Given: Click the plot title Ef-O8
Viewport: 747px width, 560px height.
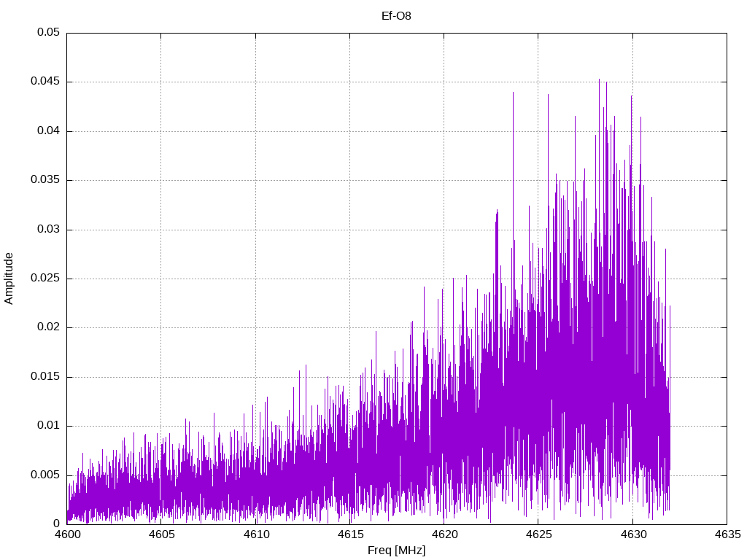Looking at the screenshot, I should (x=396, y=16).
